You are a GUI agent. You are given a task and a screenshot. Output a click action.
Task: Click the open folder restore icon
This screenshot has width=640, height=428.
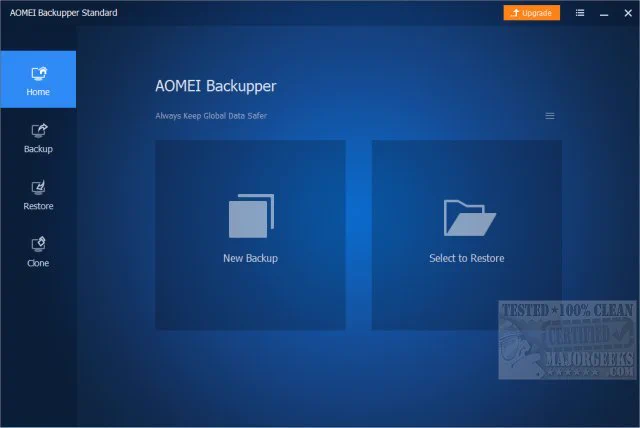coord(469,218)
